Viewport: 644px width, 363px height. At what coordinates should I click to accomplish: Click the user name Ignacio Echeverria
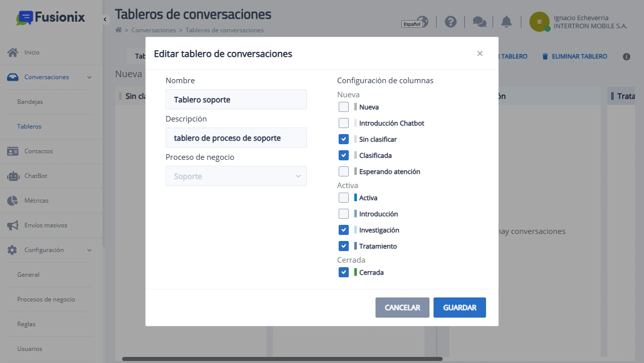tap(581, 18)
